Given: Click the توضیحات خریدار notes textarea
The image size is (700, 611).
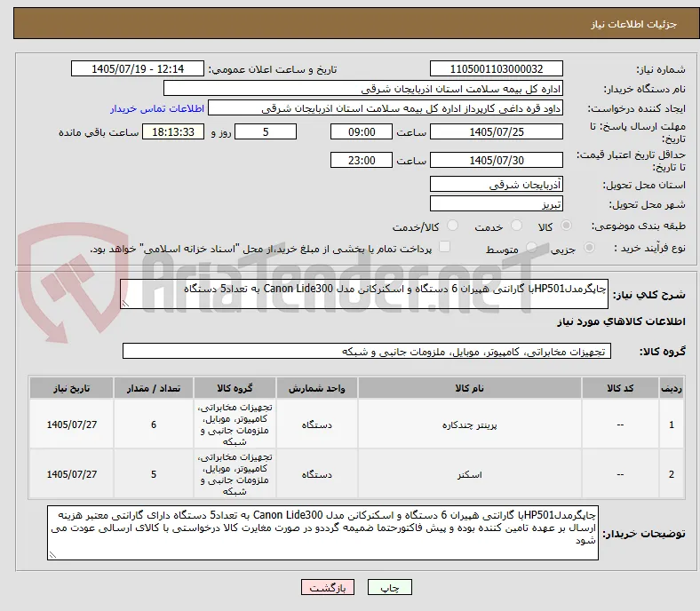Looking at the screenshot, I should pyautogui.click(x=322, y=533).
